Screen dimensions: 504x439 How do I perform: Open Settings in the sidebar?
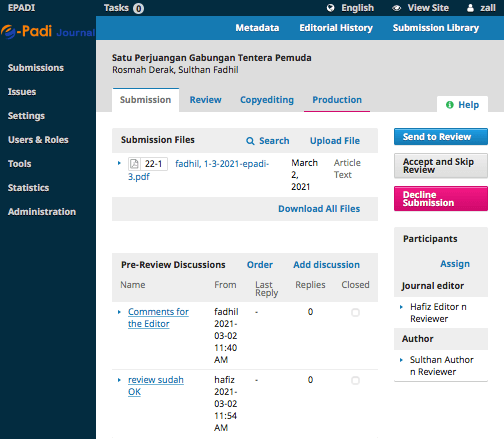26,116
